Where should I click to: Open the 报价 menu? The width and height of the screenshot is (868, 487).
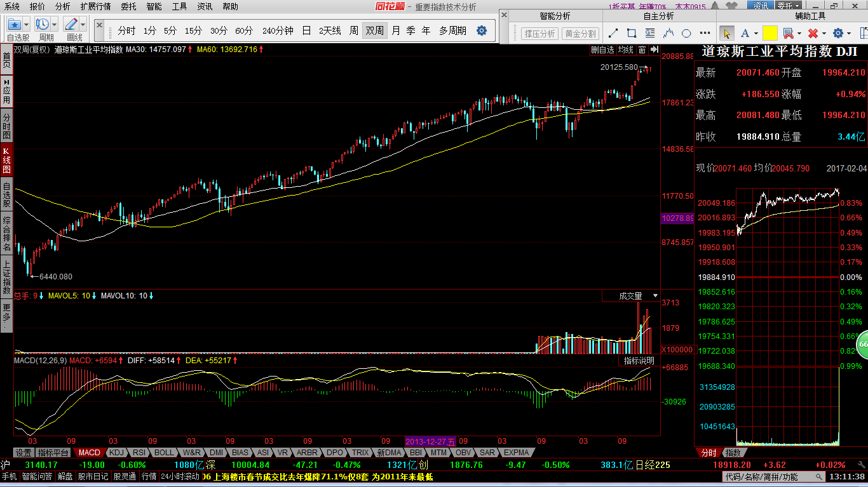[x=37, y=6]
